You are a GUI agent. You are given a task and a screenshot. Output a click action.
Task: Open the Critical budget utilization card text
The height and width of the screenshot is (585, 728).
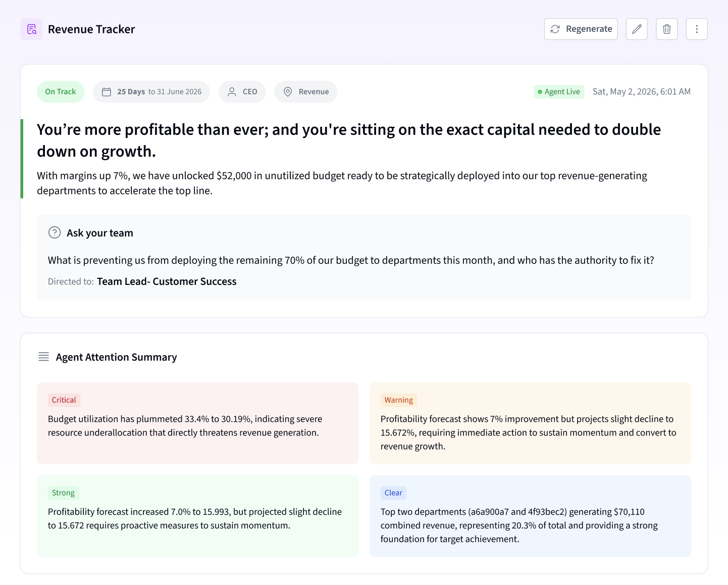[185, 426]
